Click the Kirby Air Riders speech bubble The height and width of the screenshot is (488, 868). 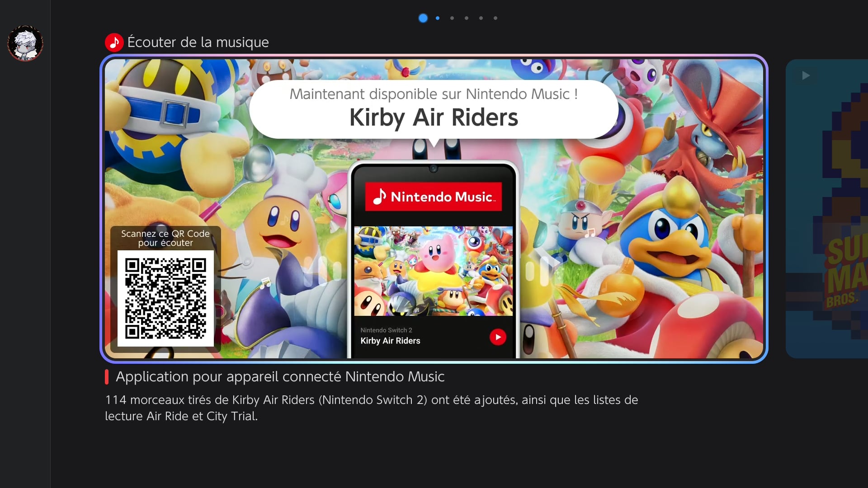pyautogui.click(x=433, y=109)
